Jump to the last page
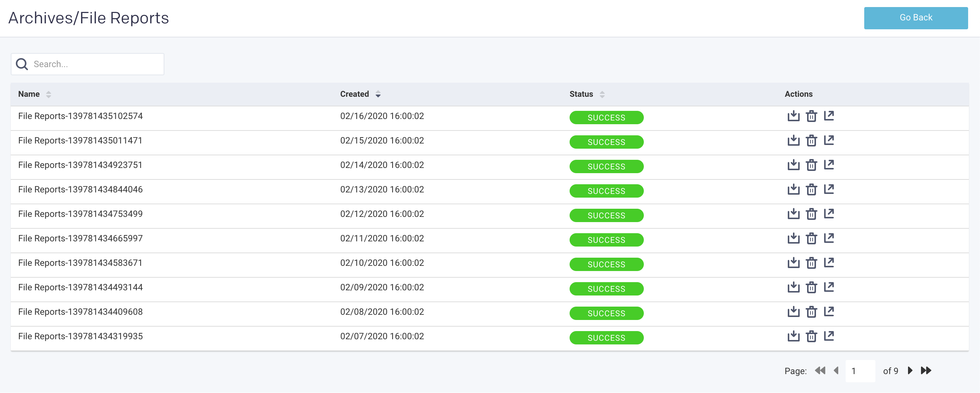This screenshot has width=980, height=393. [x=926, y=371]
